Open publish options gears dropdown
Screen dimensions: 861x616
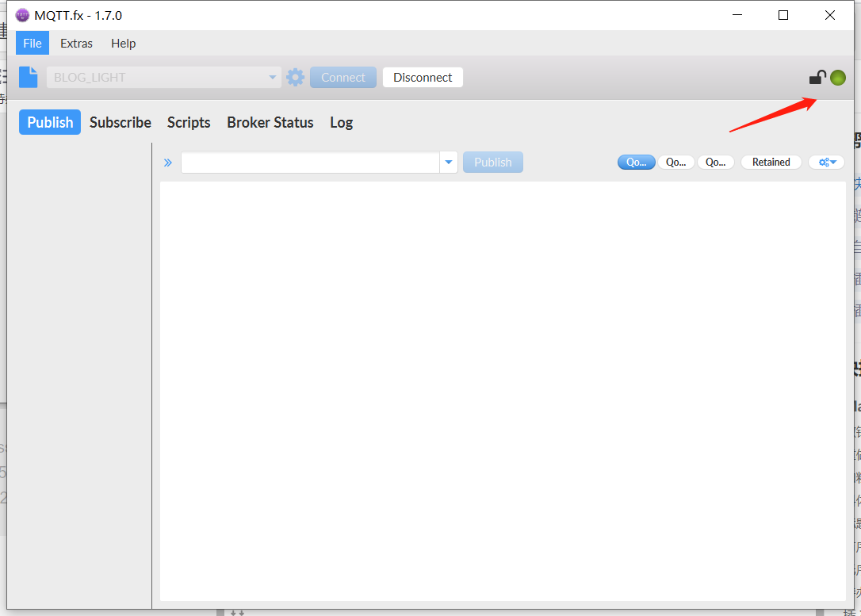pyautogui.click(x=827, y=162)
